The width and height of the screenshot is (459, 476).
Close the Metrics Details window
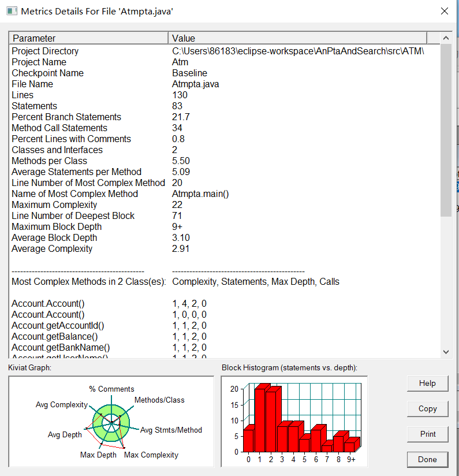(445, 11)
